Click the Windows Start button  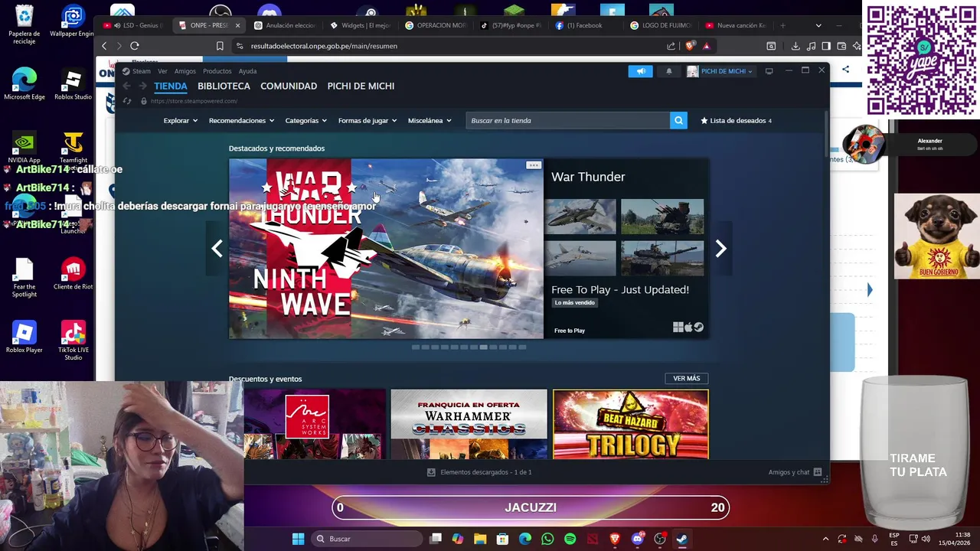tap(298, 539)
